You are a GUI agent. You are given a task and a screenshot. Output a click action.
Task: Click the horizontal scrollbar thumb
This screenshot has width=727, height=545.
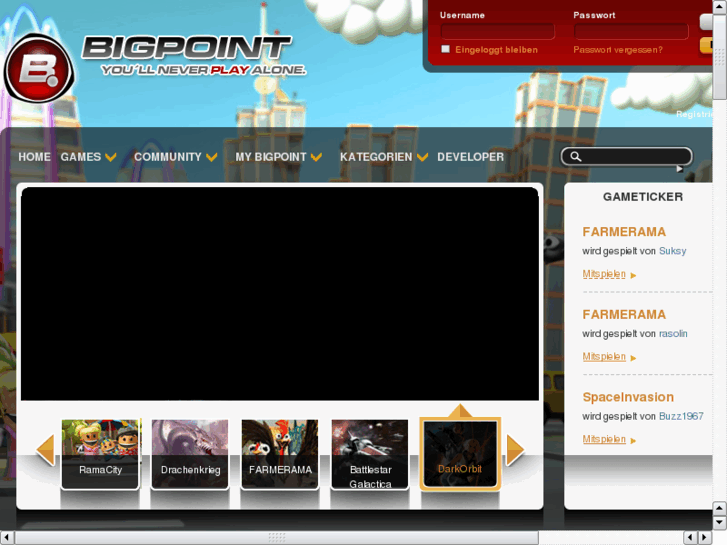click(x=276, y=538)
